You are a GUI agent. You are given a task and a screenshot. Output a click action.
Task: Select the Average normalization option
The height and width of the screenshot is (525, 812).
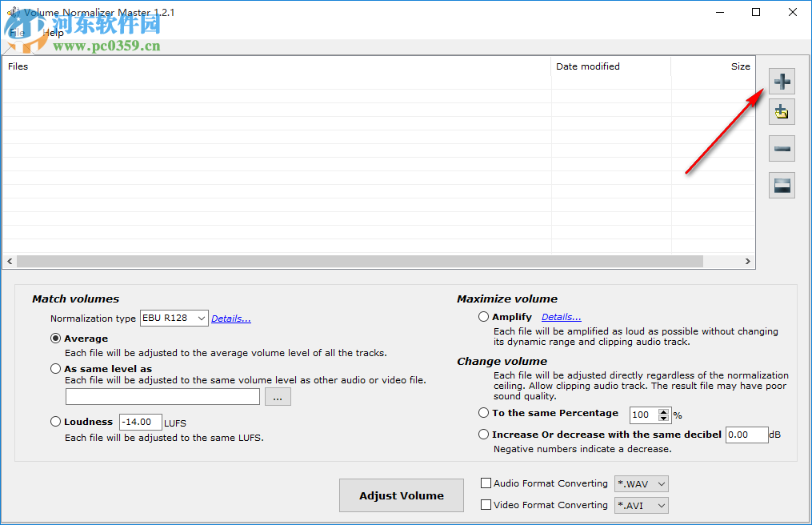(55, 338)
